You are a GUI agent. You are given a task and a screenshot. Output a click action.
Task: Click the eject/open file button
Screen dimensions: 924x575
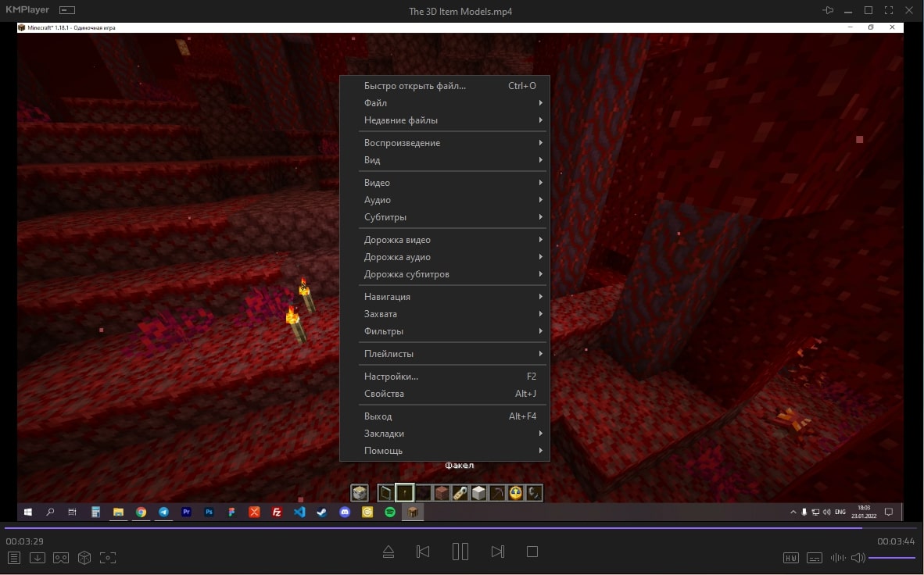click(x=389, y=552)
